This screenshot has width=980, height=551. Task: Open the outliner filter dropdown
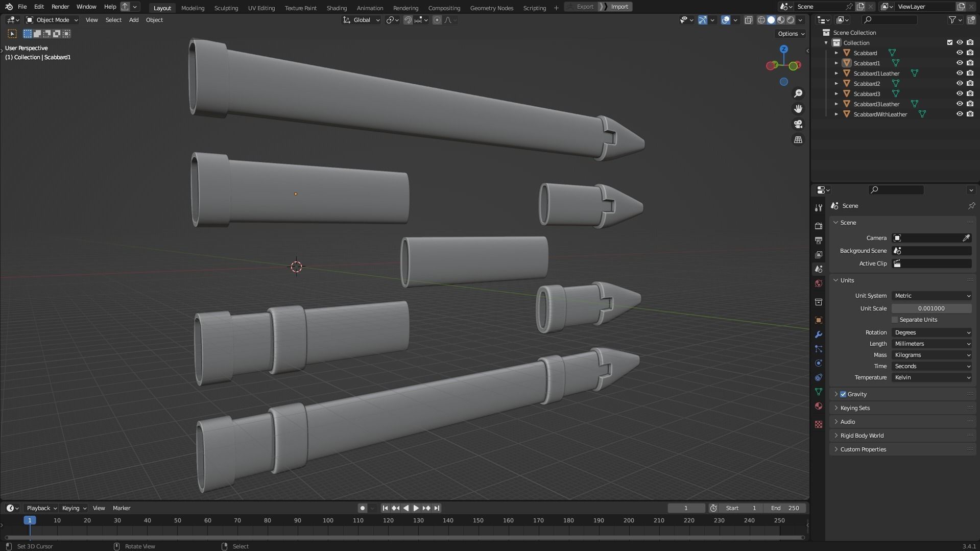pos(955,20)
